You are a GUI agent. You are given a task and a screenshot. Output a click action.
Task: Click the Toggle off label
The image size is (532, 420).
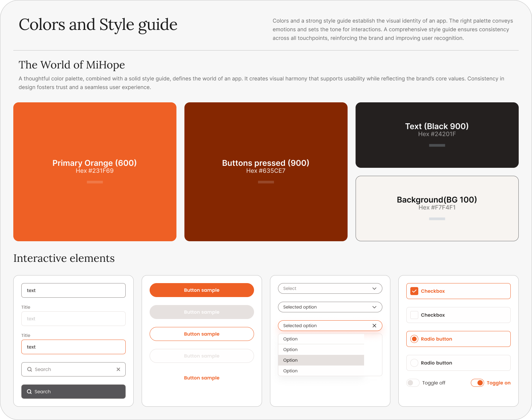(x=434, y=383)
